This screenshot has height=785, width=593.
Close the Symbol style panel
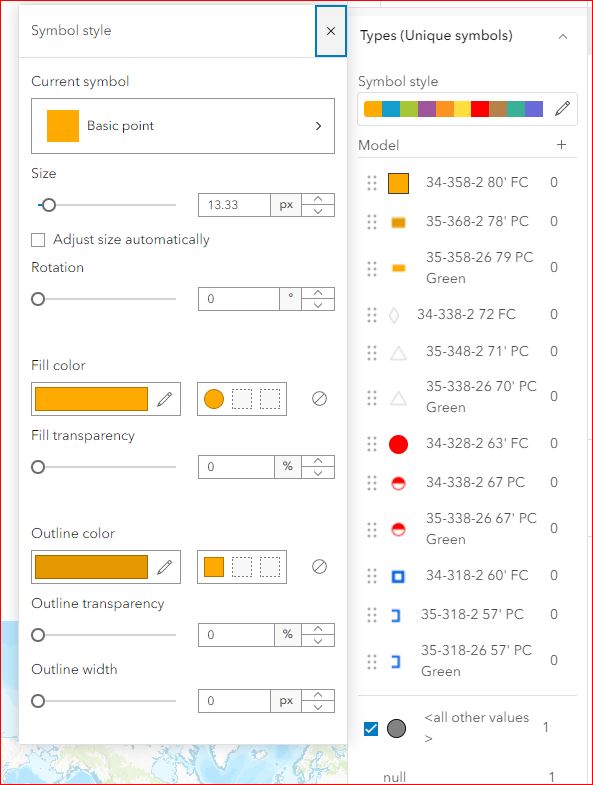[331, 31]
